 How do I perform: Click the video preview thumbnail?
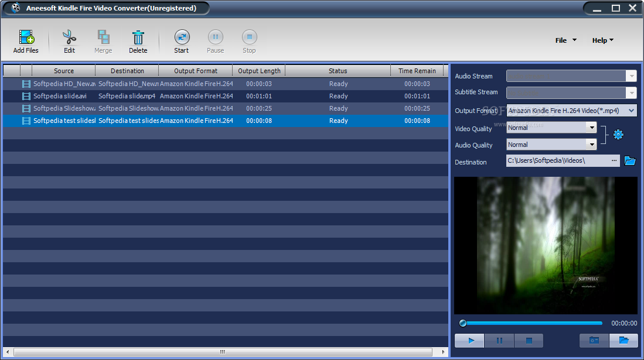tap(546, 245)
